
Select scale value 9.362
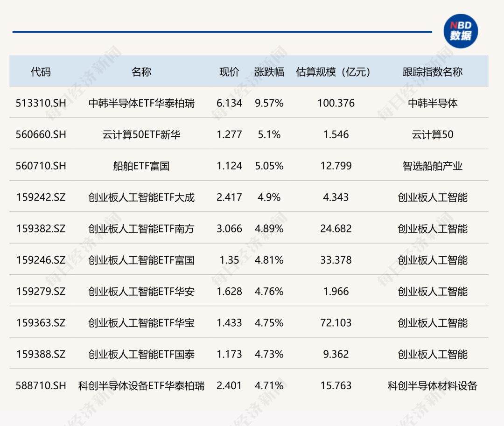[x=336, y=354]
